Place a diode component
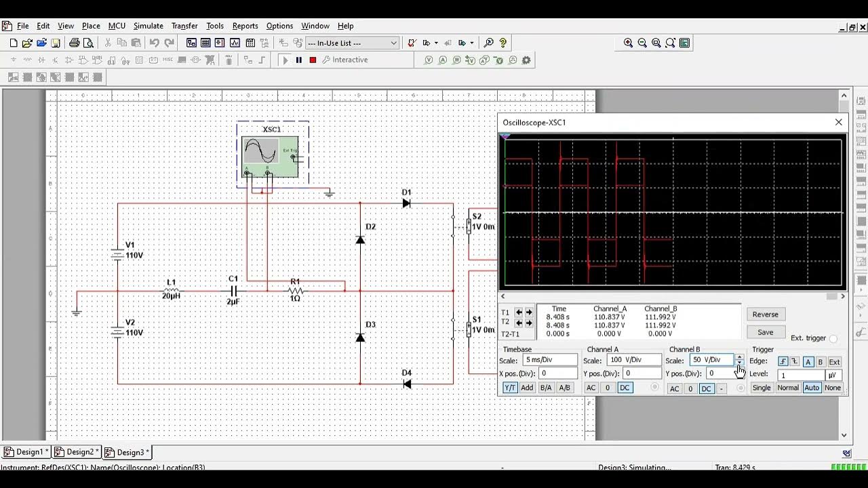 point(41,60)
